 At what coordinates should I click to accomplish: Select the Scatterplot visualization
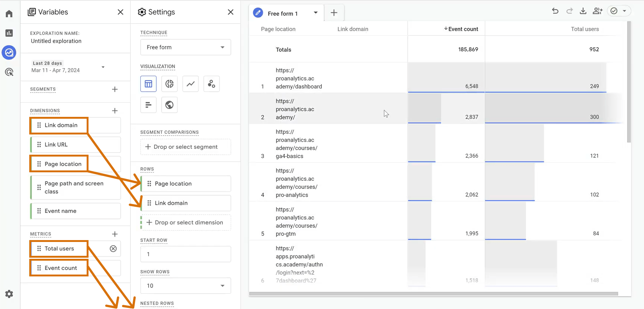tap(212, 84)
